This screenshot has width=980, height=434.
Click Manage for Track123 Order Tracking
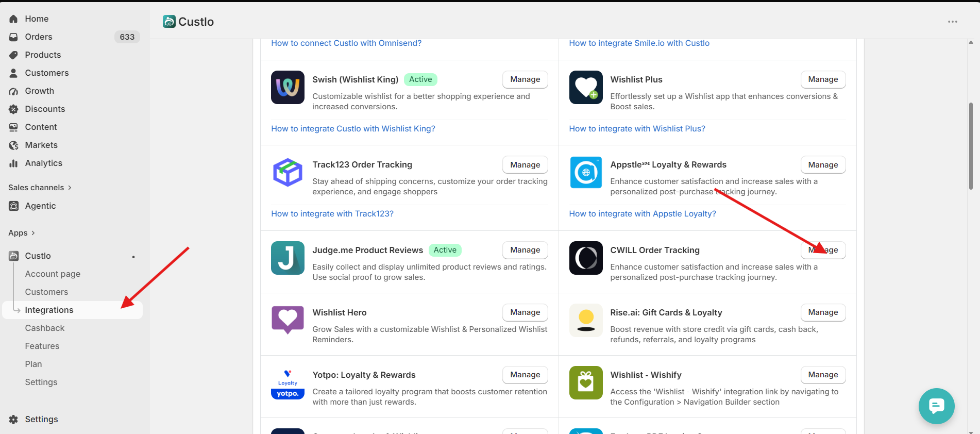525,165
